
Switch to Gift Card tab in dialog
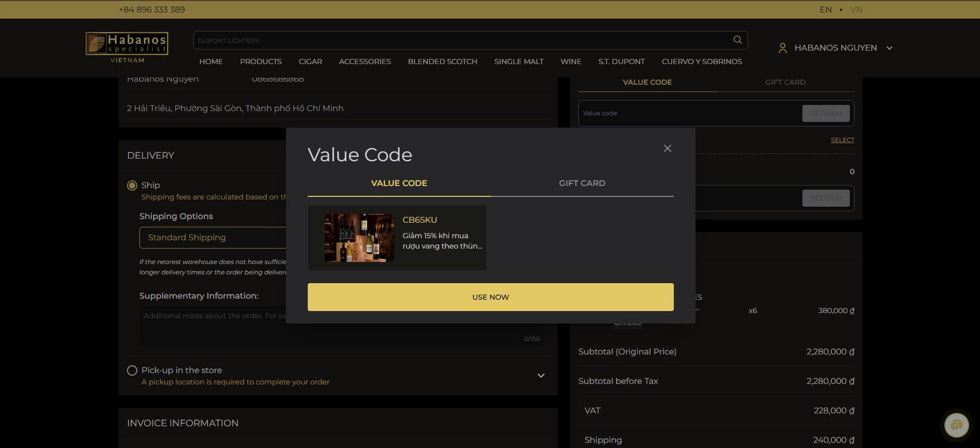pos(582,183)
